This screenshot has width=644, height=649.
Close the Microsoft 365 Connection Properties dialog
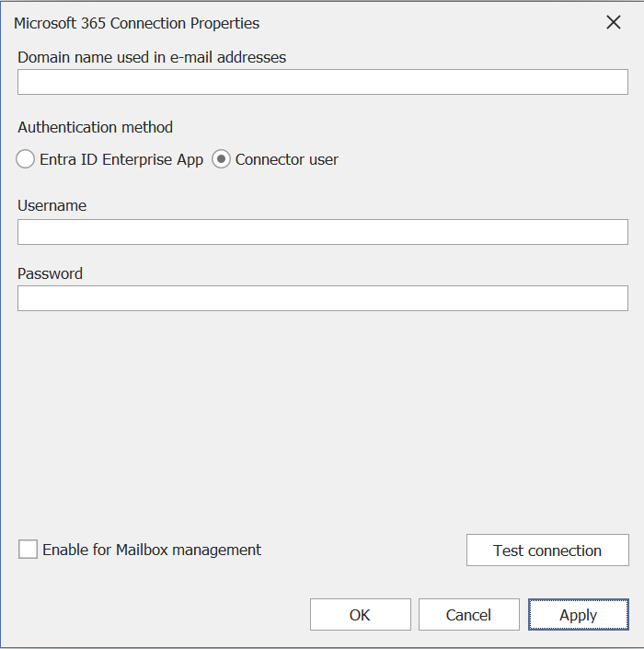point(614,22)
